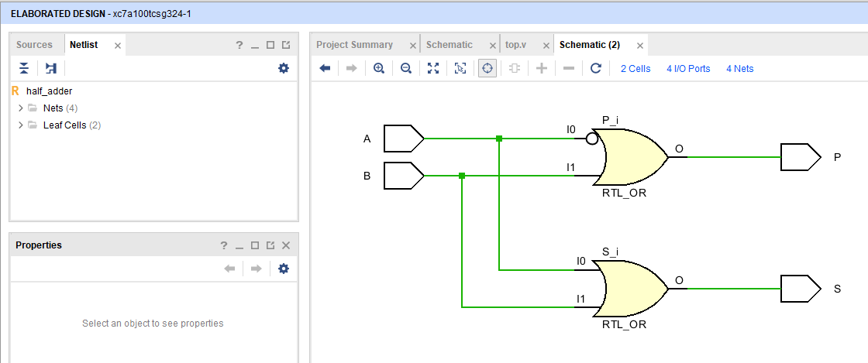
Task: Click the Collapse All icon in Netlist panel
Action: 24,68
